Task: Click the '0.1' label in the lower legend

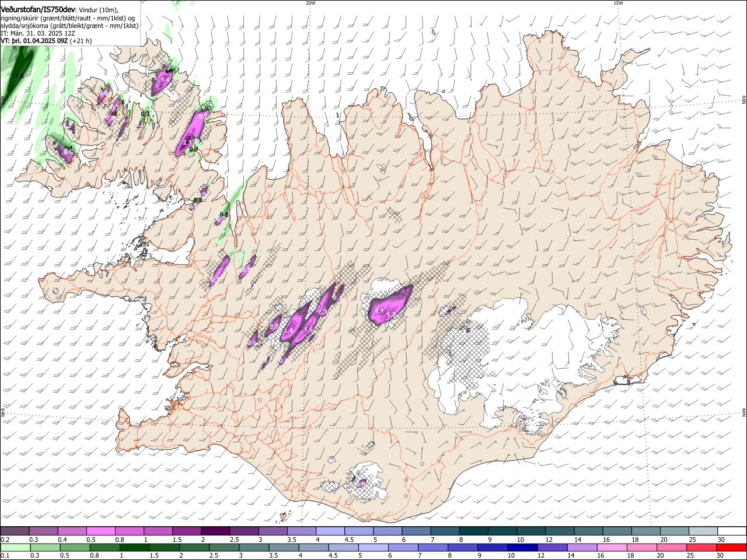Action: (x=5, y=556)
